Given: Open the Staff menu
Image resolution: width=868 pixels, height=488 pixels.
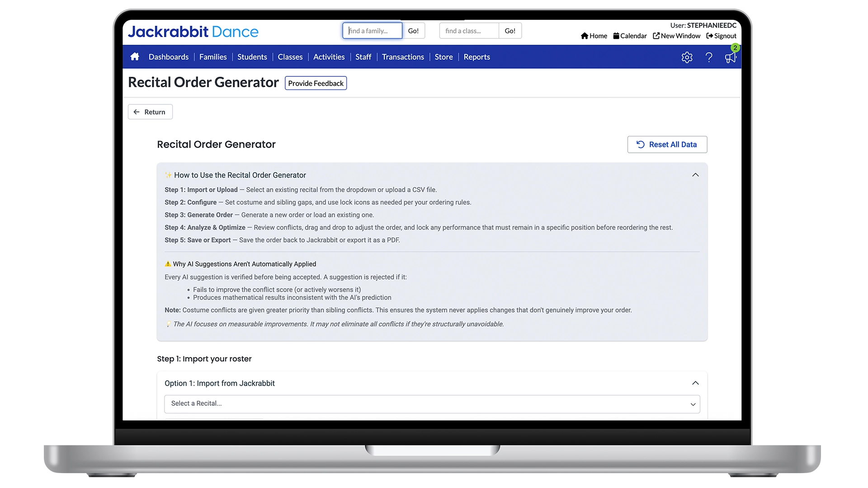Looking at the screenshot, I should pos(363,57).
